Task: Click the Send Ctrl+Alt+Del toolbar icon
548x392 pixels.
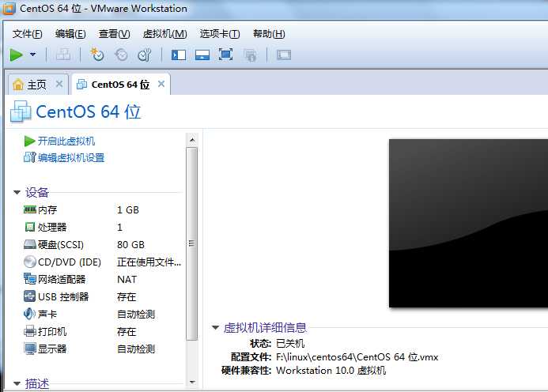Action: tap(63, 55)
